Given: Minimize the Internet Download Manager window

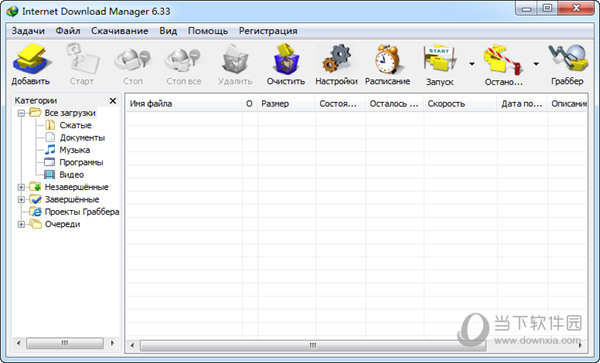Looking at the screenshot, I should click(x=527, y=8).
